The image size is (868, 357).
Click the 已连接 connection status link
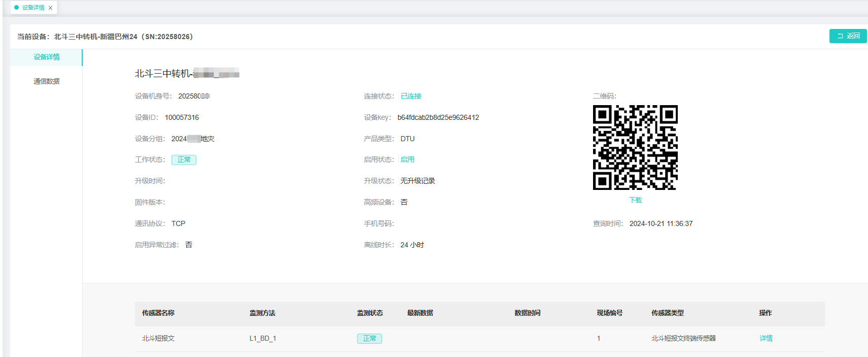point(411,96)
